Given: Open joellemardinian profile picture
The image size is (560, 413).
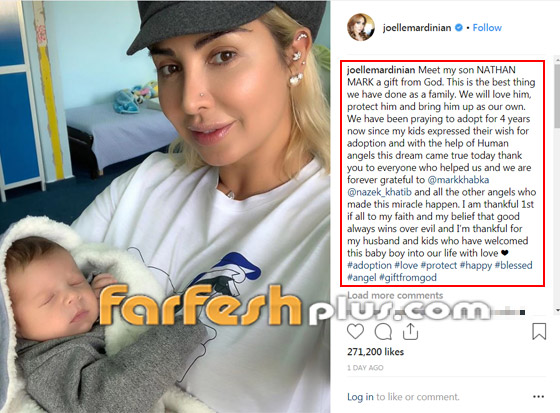Looking at the screenshot, I should pos(361,28).
